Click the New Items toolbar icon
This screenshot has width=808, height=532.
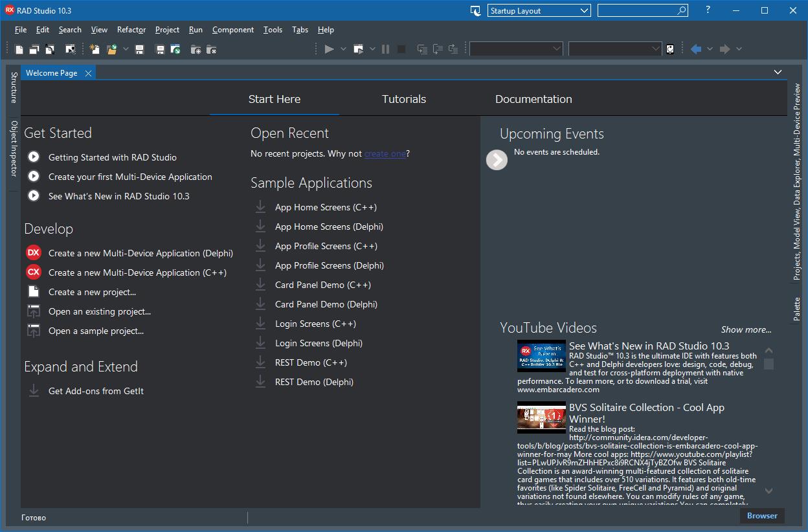95,49
